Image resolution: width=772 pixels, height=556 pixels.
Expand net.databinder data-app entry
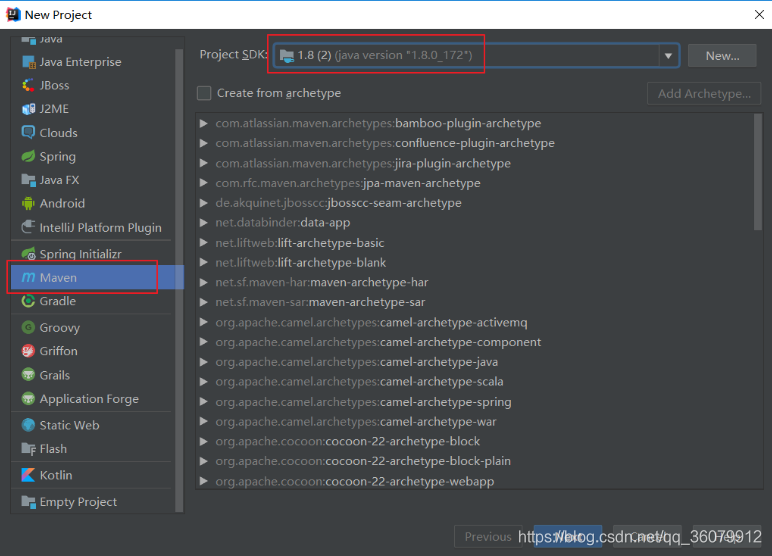(x=203, y=223)
